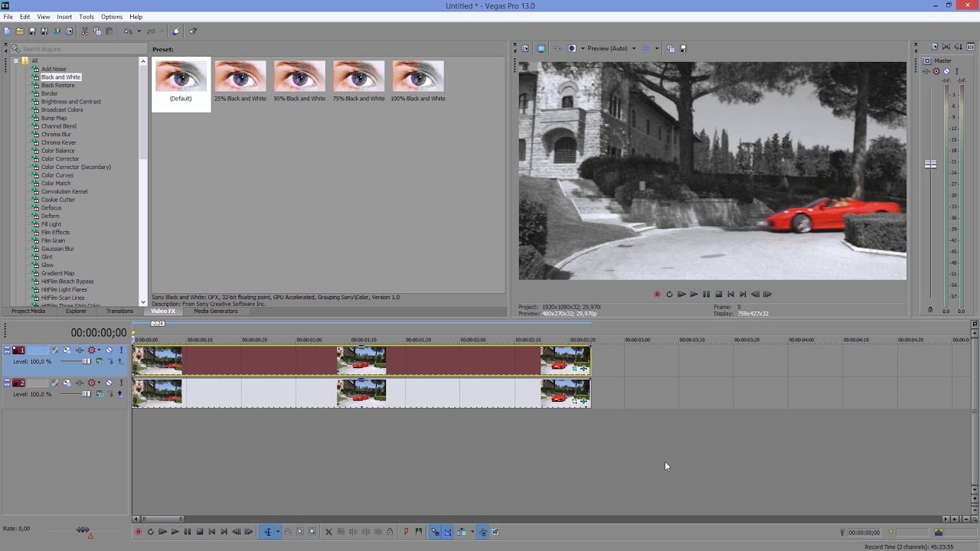This screenshot has width=980, height=551.
Task: Toggle Enable Snapping in bottom toolbar
Action: 435,532
